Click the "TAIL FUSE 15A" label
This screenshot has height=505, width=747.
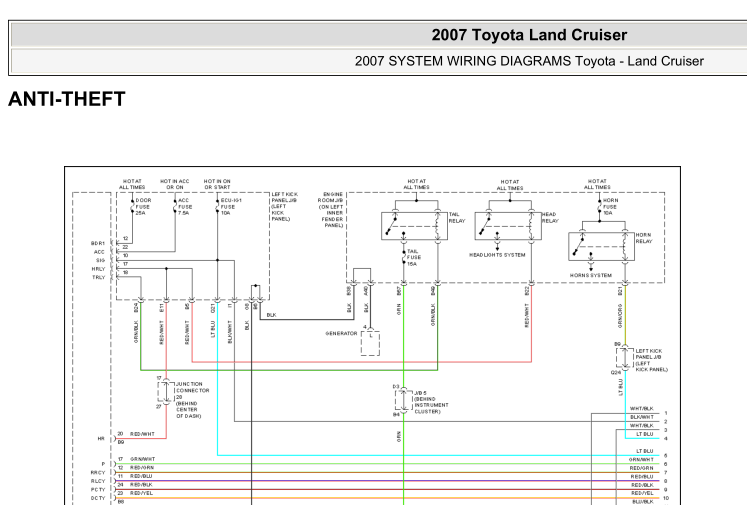(414, 257)
